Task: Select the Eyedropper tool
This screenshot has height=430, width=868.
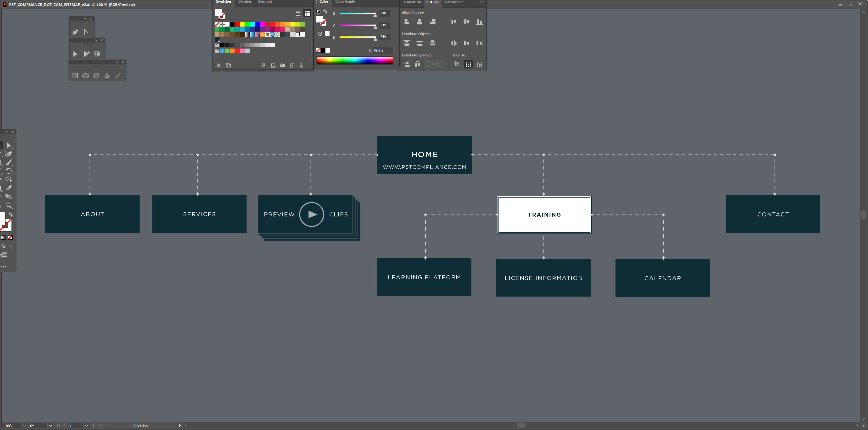Action: click(9, 188)
